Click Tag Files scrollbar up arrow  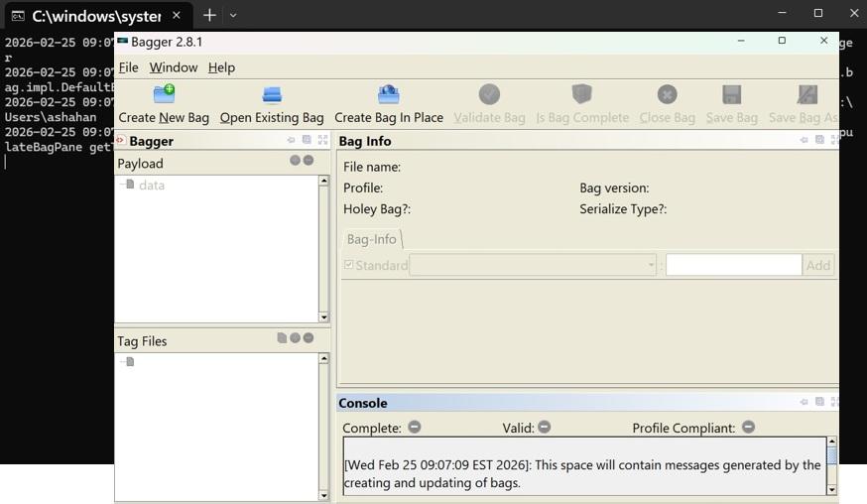click(x=324, y=358)
